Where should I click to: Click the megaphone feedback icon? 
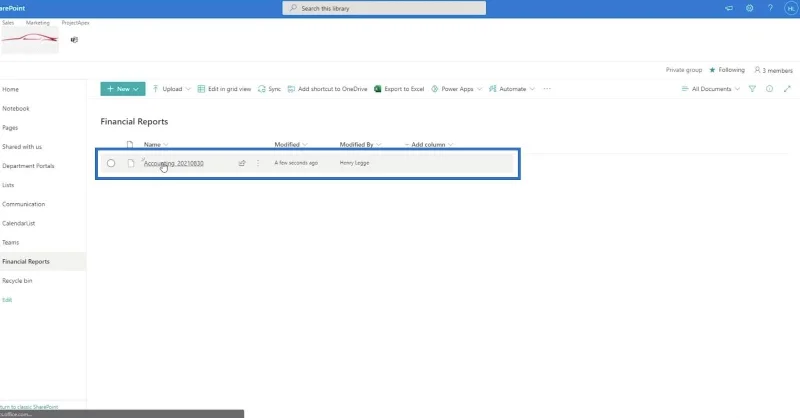[729, 8]
